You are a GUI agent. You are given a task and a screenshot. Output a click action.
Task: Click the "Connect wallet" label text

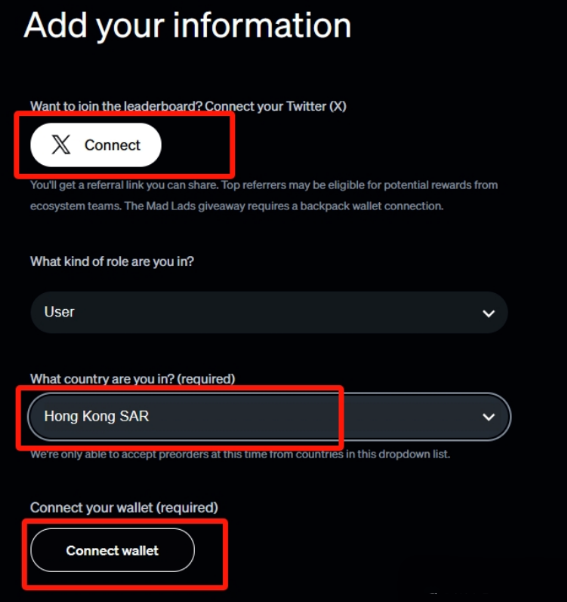(112, 551)
